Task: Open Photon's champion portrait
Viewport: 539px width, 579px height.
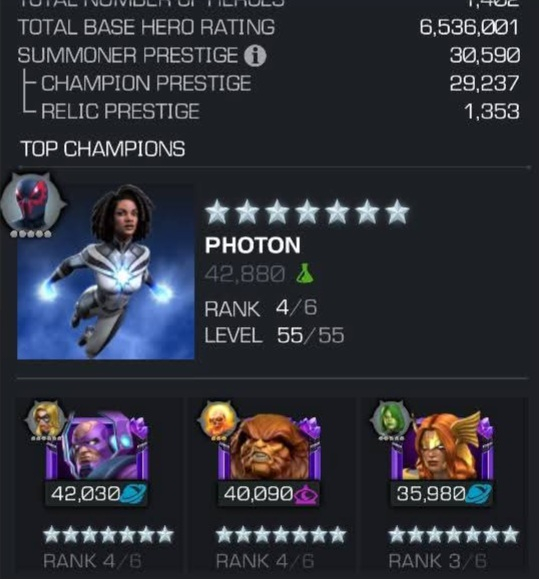Action: coord(106,272)
